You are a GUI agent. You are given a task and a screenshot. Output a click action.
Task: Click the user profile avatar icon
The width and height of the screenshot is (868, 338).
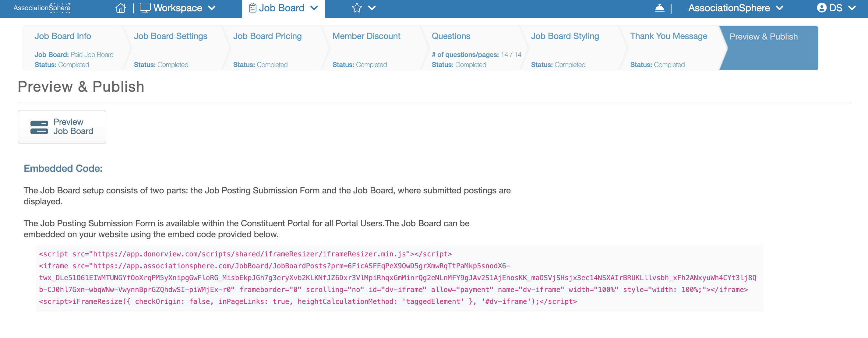tap(821, 8)
